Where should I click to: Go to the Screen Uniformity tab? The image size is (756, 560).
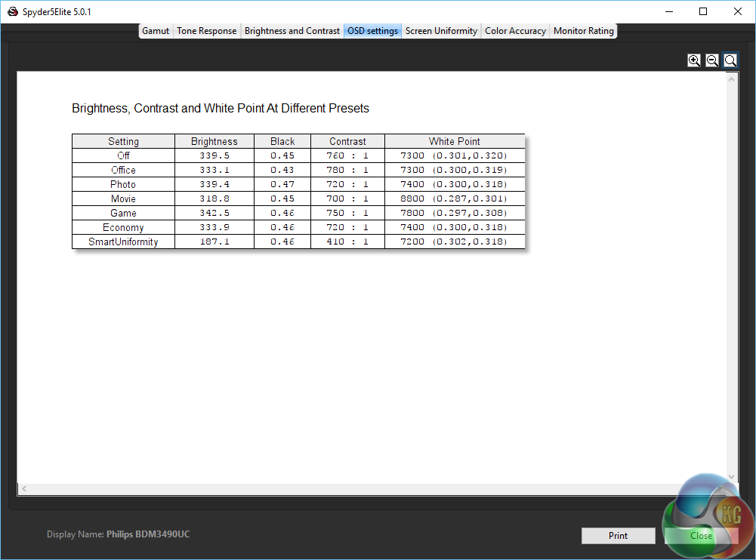441,31
